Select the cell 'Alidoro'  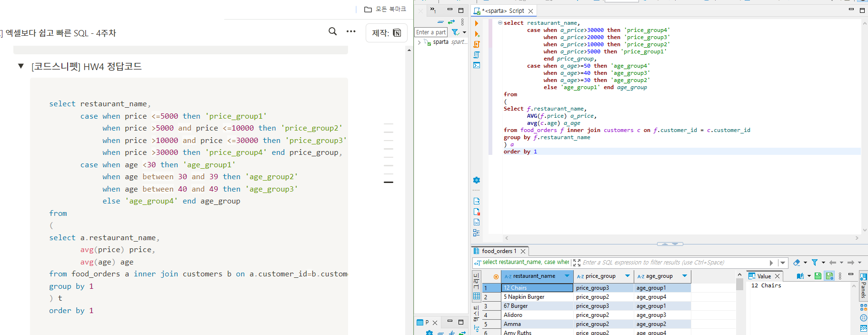click(538, 315)
